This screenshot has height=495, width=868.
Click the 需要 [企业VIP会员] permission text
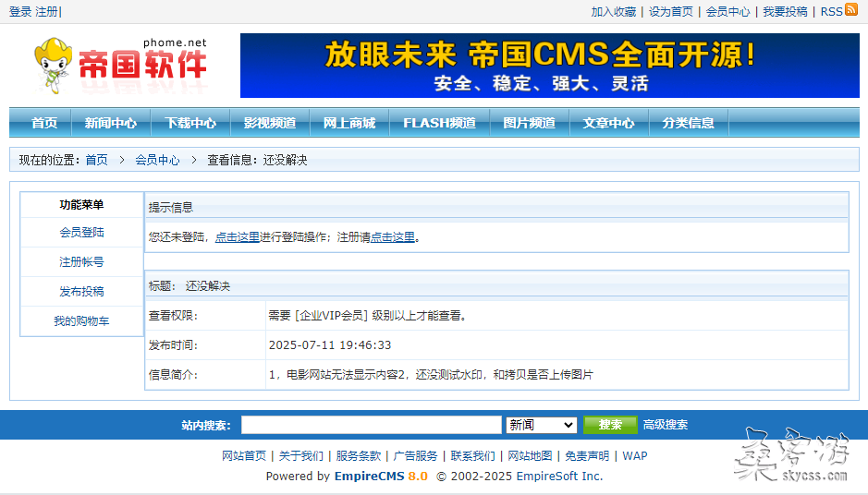(369, 316)
